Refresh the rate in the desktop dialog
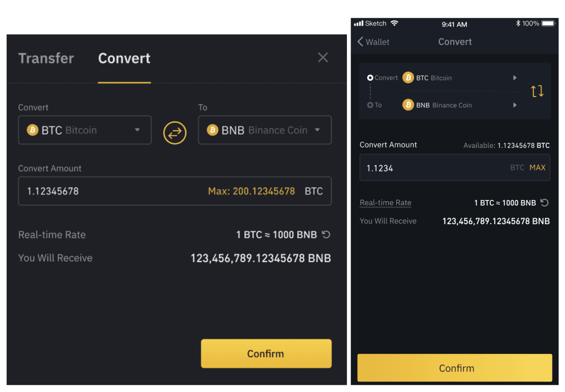565x392 pixels. click(x=326, y=235)
